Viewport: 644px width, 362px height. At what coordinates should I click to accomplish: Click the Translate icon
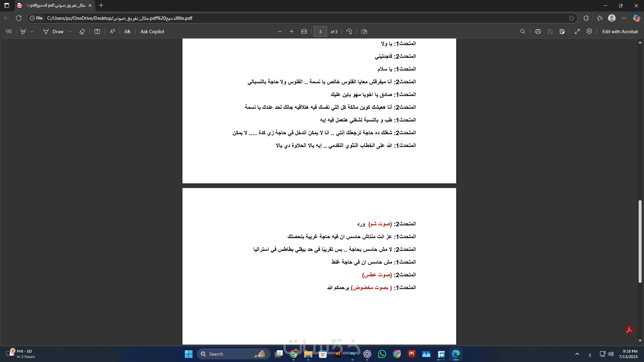pyautogui.click(x=127, y=32)
